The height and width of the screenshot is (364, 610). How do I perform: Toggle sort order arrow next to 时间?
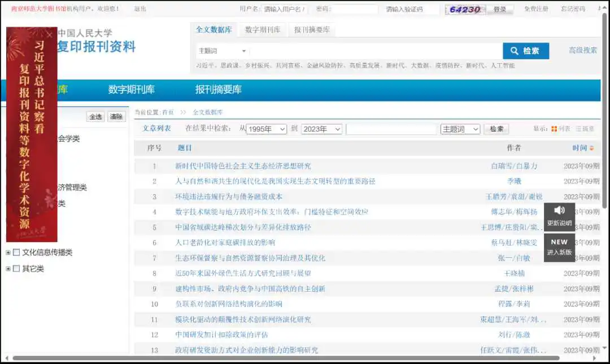pos(592,148)
